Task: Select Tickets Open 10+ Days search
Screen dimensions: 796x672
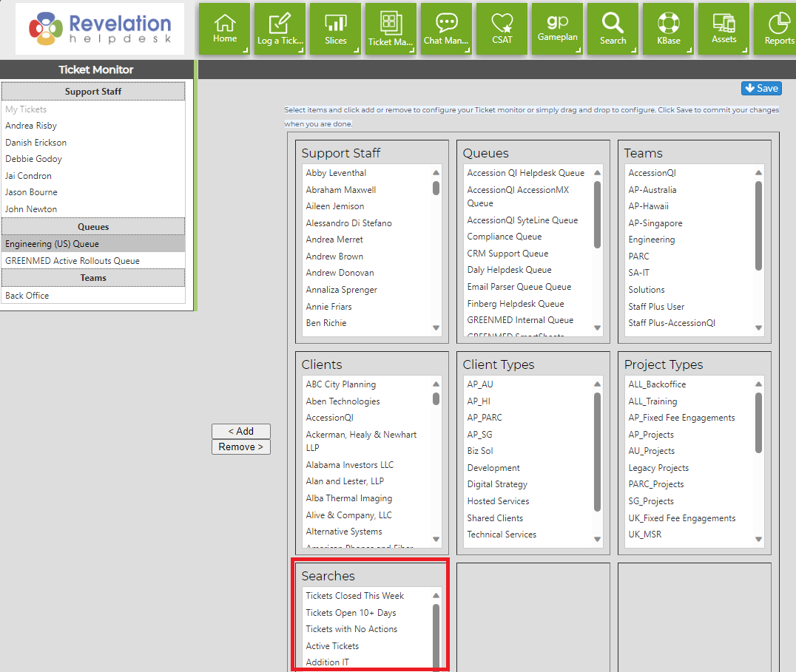Action: (x=351, y=613)
